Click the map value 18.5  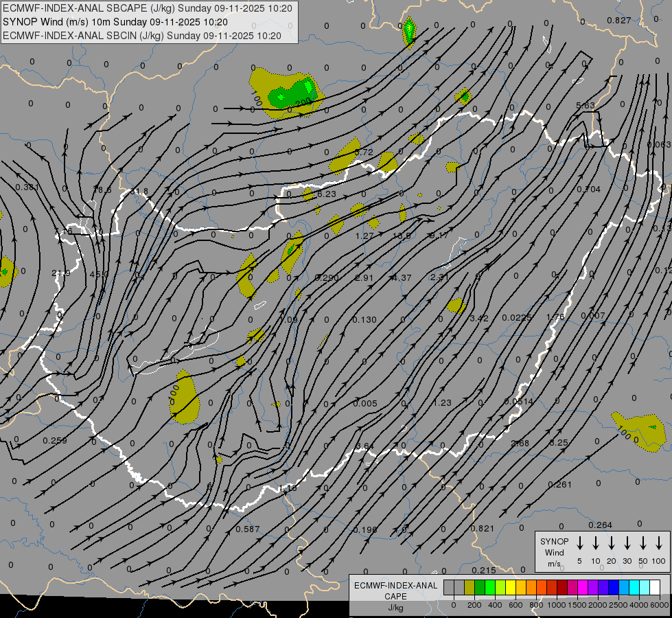pyautogui.click(x=102, y=190)
